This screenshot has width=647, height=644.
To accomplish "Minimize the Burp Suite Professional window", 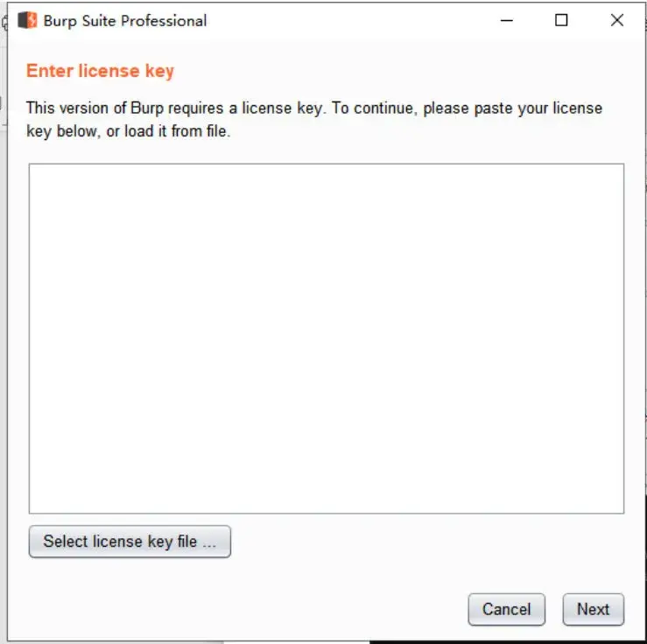I will tap(506, 20).
